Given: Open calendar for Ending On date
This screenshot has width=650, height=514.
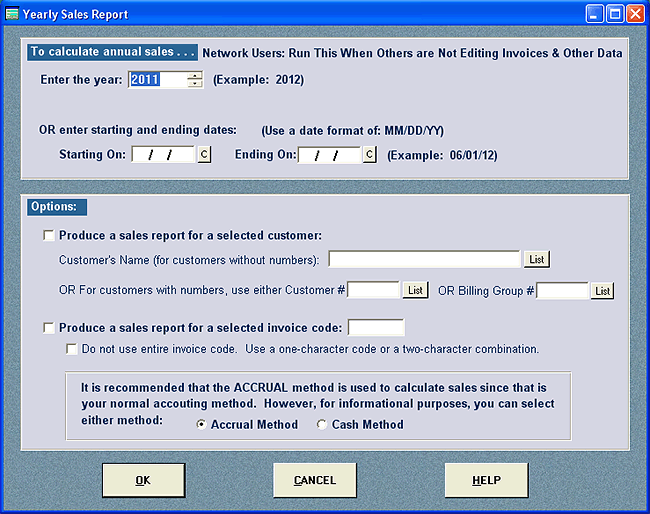Looking at the screenshot, I should (369, 154).
